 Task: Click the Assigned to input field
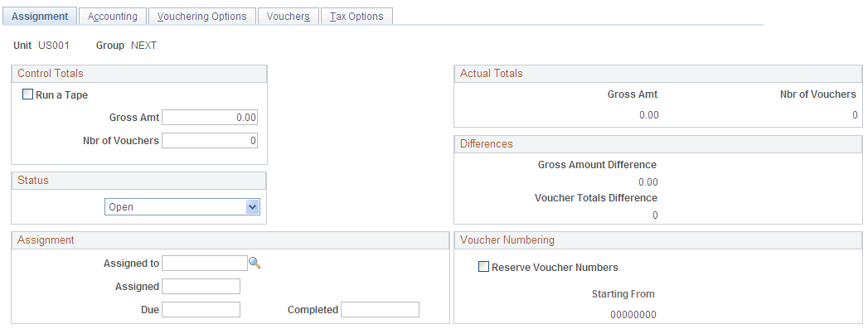tap(205, 264)
